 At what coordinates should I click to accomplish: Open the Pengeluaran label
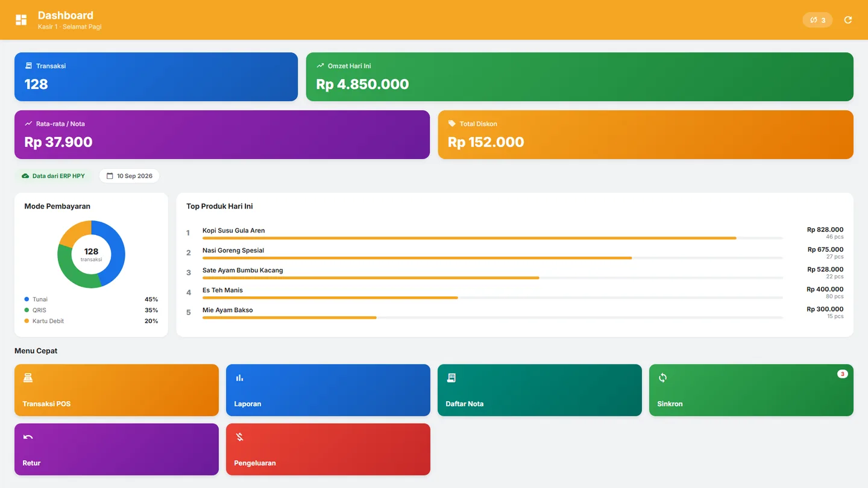[x=255, y=463]
